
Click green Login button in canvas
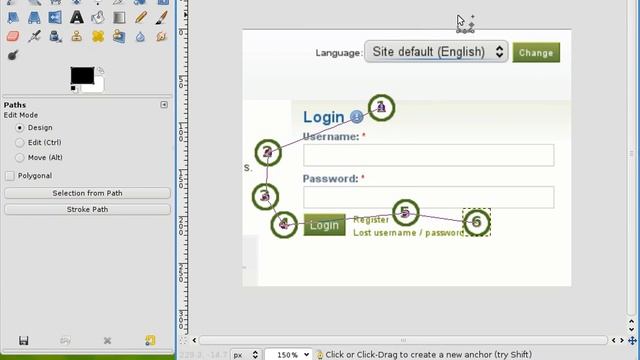[x=324, y=225]
